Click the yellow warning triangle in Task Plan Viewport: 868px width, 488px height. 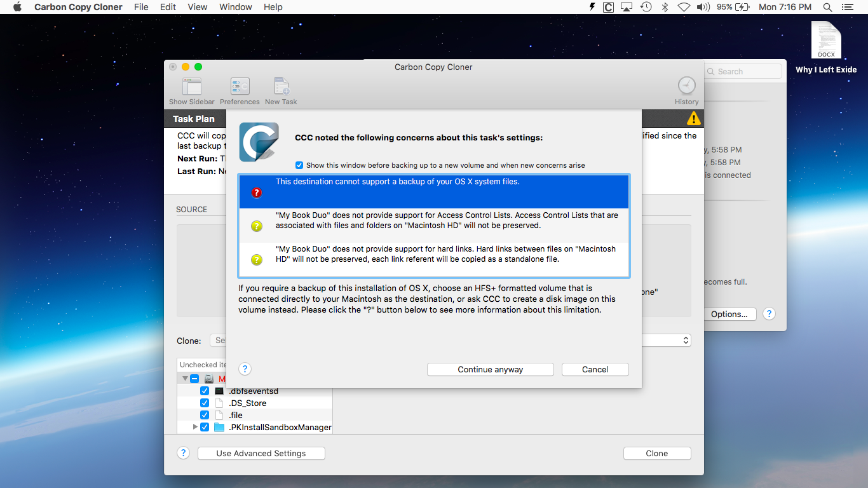[x=693, y=119]
